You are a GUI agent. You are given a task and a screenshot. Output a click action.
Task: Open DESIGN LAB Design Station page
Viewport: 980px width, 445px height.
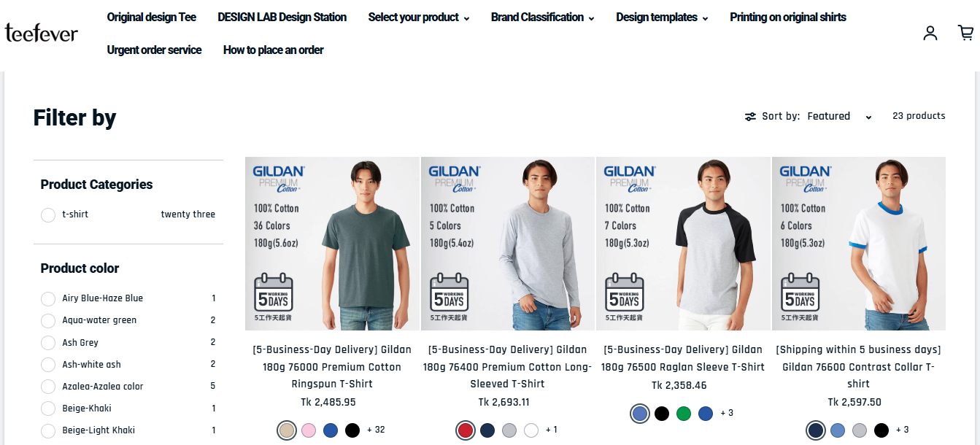(x=282, y=17)
